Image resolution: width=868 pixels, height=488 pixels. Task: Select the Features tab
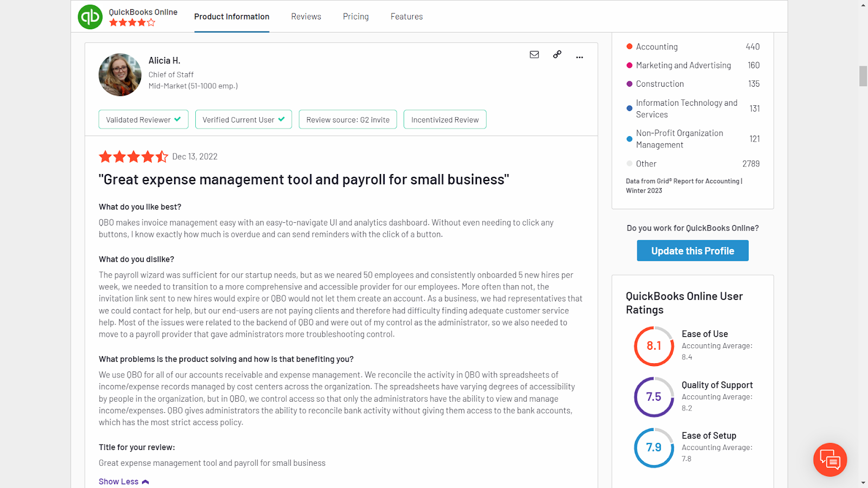(407, 17)
